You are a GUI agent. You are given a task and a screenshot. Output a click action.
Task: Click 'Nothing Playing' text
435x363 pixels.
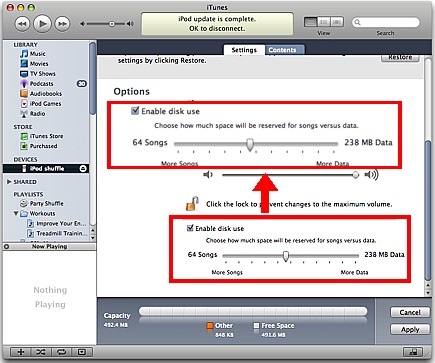pos(50,297)
